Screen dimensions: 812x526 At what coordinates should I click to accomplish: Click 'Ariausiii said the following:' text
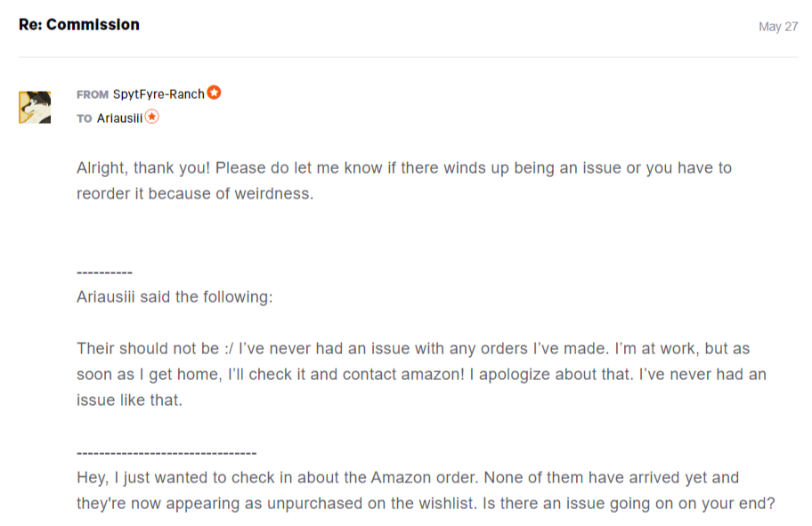175,296
